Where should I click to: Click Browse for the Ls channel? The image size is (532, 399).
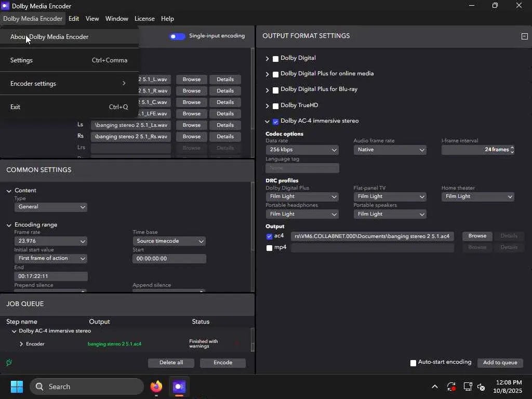(191, 125)
